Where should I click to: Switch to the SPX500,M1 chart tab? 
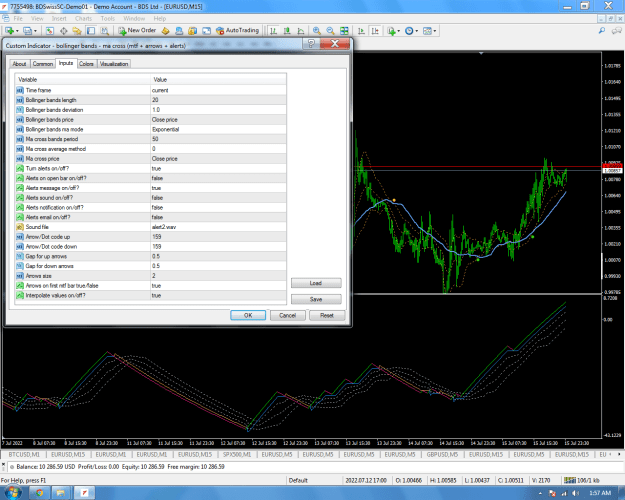[x=237, y=455]
